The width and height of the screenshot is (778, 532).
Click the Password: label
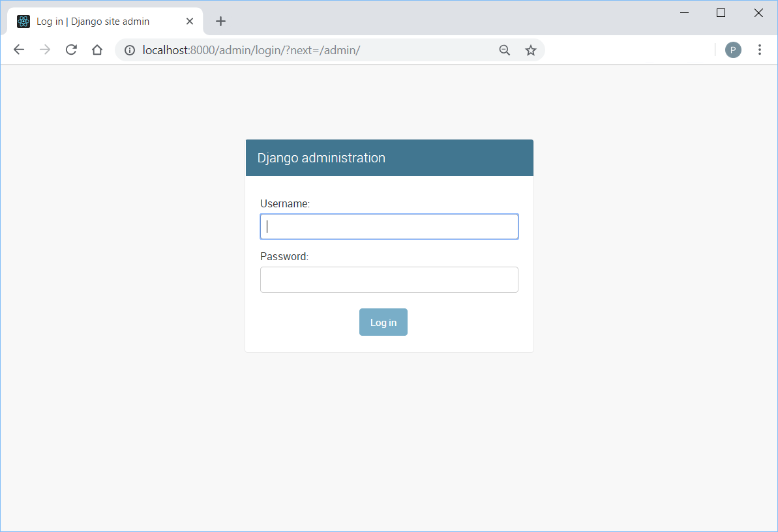click(x=284, y=257)
